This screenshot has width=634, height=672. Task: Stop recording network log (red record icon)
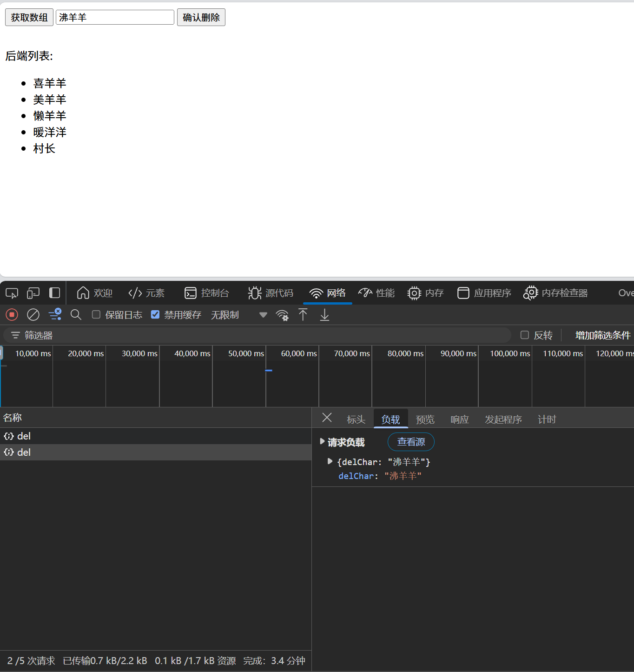tap(12, 315)
